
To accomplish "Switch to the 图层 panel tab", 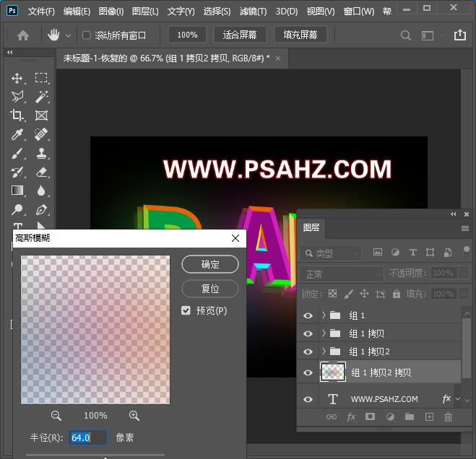I will click(x=311, y=228).
